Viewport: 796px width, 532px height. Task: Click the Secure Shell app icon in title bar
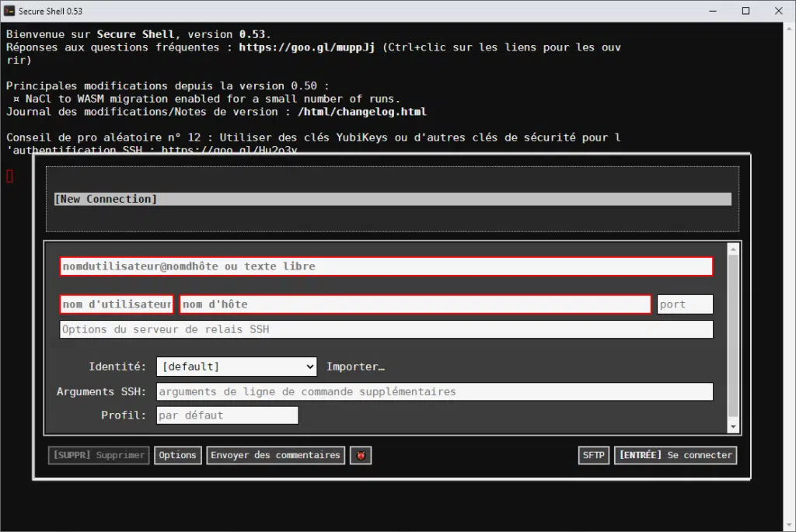[x=9, y=11]
